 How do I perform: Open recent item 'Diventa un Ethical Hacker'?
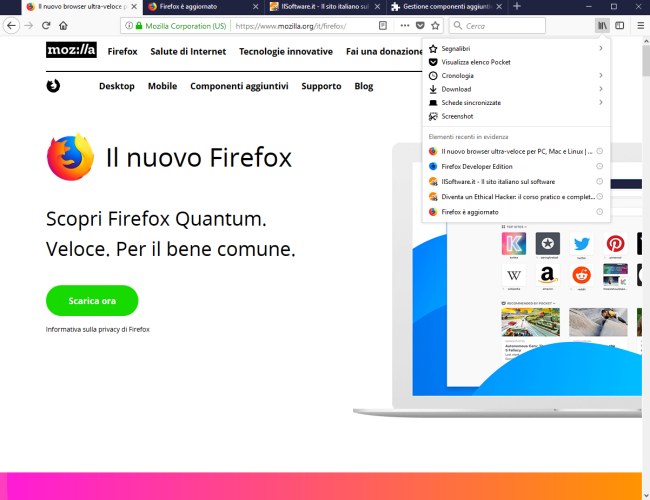pos(516,197)
